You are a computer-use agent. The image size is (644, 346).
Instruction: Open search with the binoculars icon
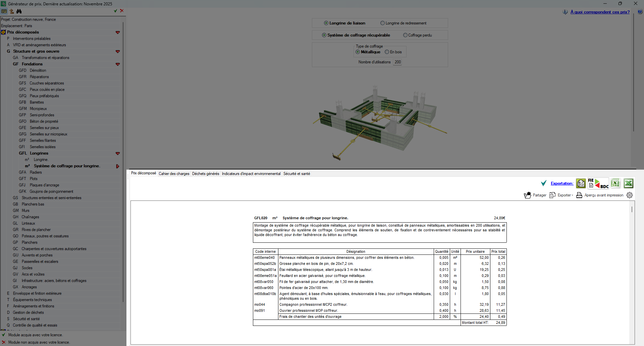pos(19,11)
